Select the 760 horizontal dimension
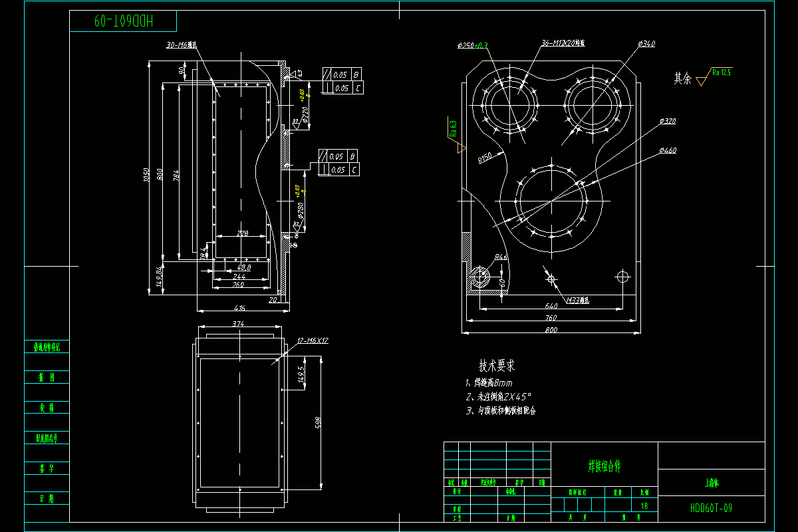798x532 pixels. (551, 319)
